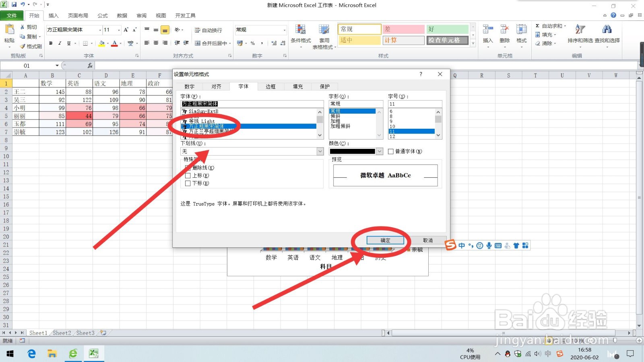Confirm the dialog with 确定 button
The height and width of the screenshot is (362, 644).
(x=385, y=240)
